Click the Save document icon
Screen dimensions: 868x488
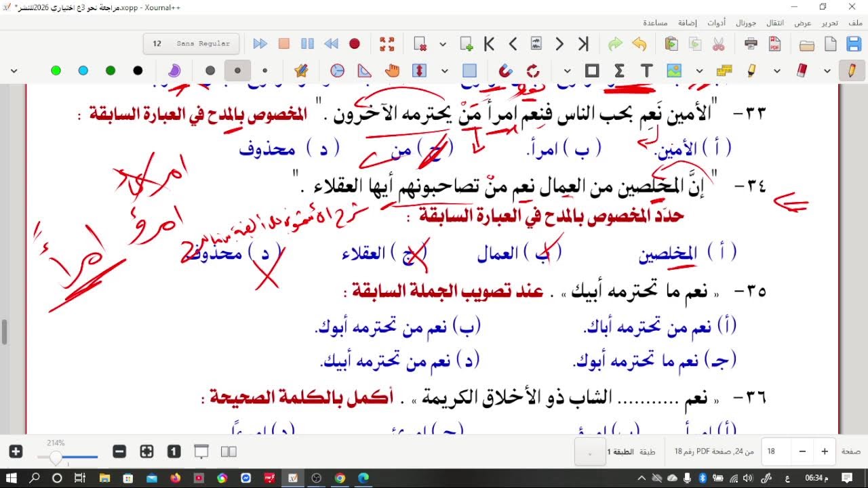(x=854, y=45)
